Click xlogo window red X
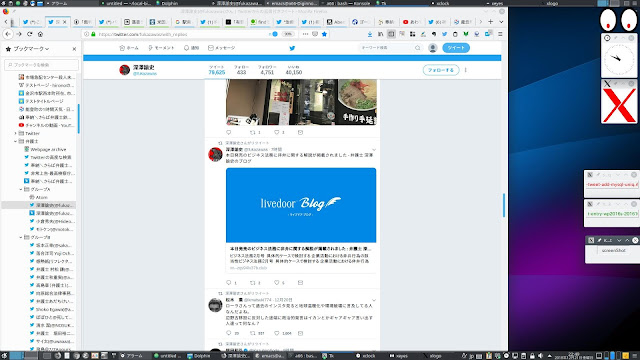The image size is (640, 360). tap(619, 105)
